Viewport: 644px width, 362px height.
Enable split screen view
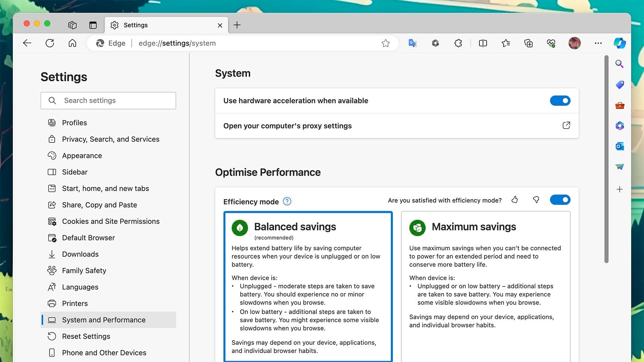[x=483, y=43]
